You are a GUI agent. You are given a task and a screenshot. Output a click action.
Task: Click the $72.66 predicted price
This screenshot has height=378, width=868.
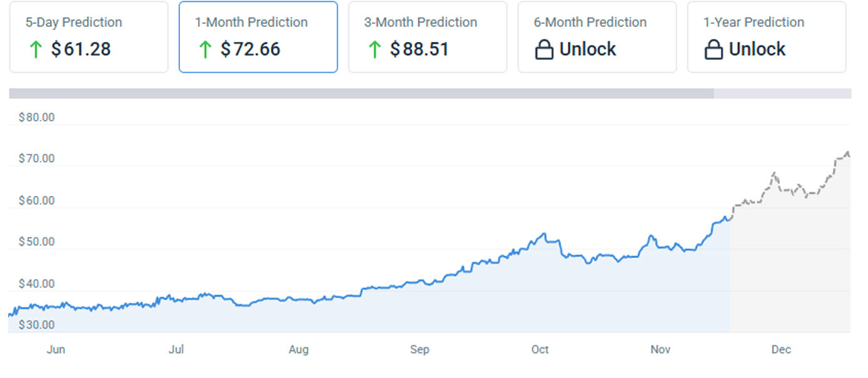(x=250, y=49)
